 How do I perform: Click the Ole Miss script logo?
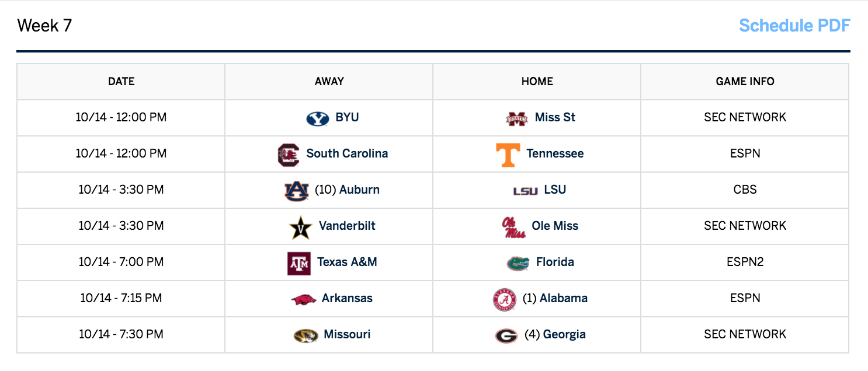click(514, 228)
